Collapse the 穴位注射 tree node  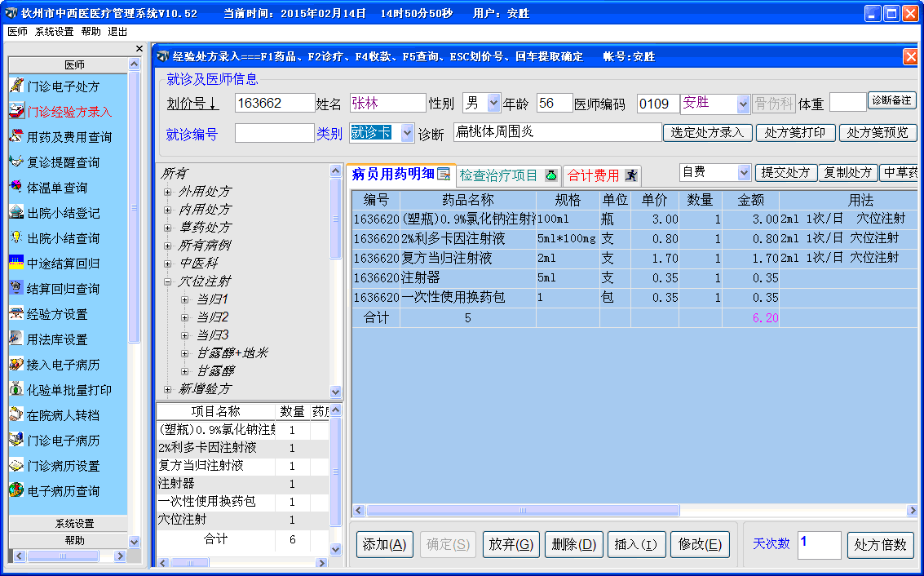click(168, 281)
